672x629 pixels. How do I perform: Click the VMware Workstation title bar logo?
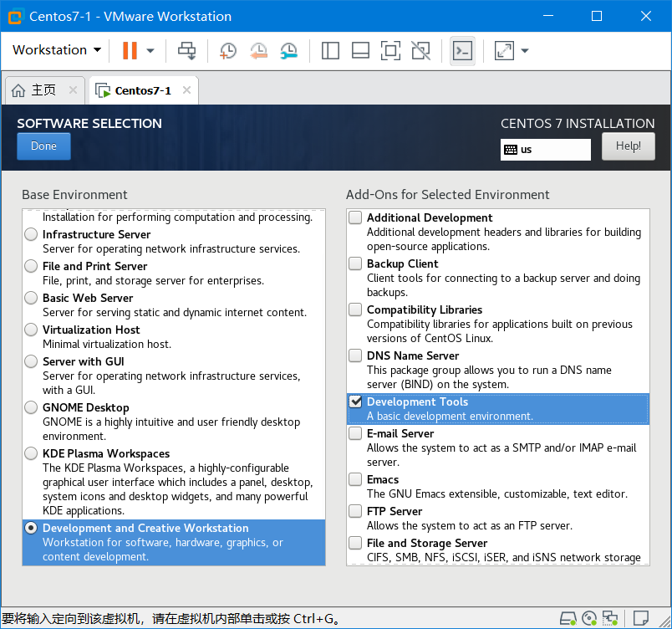15,17
